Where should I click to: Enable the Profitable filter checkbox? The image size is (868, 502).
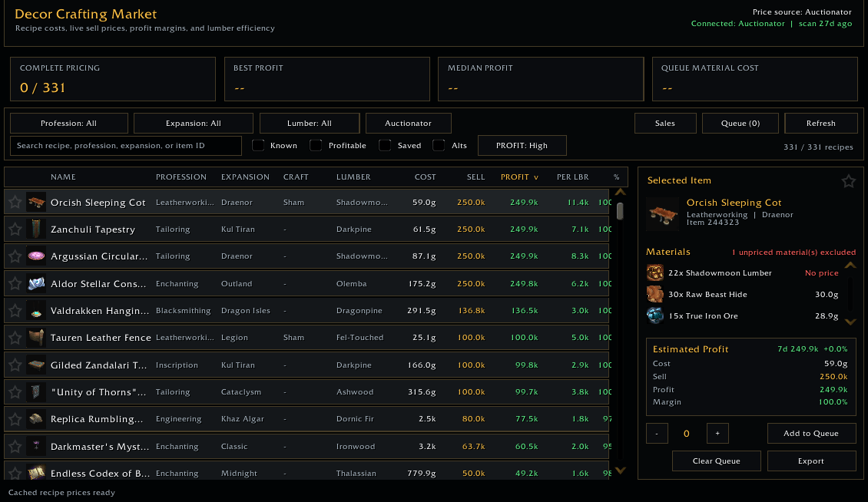point(316,146)
